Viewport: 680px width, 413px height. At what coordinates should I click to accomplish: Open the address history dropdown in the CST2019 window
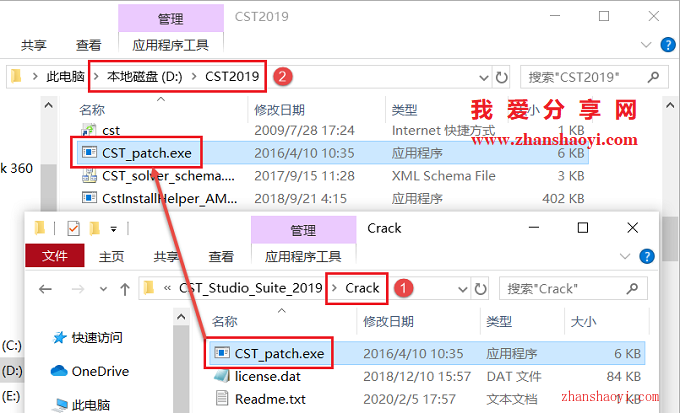pos(484,78)
